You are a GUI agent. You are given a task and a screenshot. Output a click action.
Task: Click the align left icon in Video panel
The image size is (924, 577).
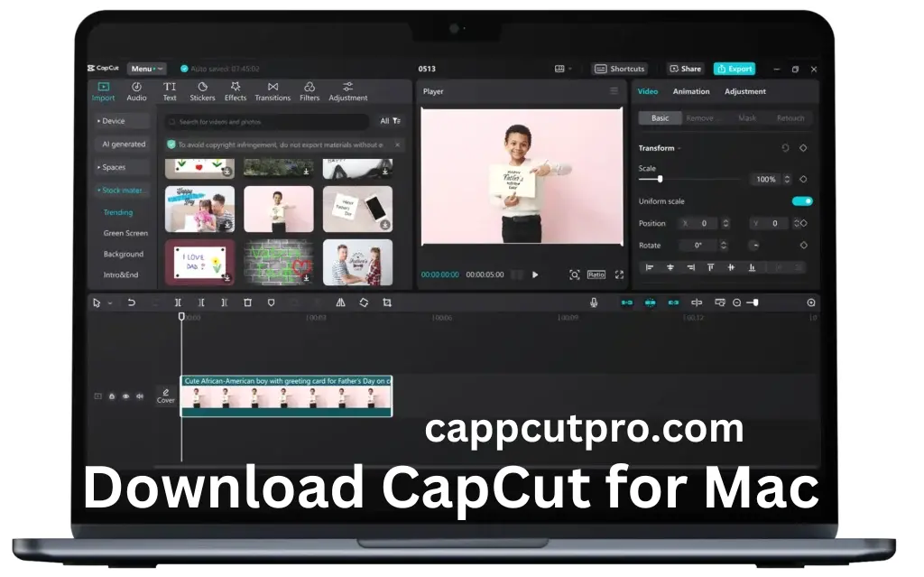click(650, 268)
